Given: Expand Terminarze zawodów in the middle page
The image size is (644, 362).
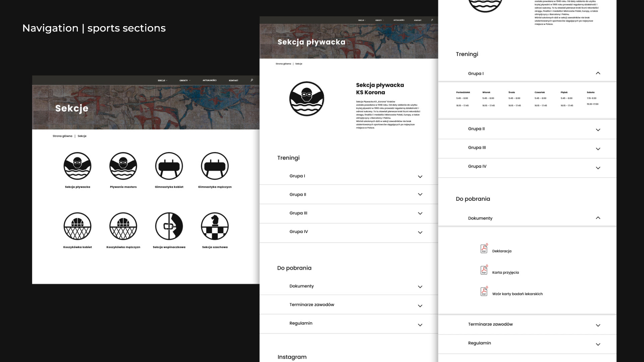Looking at the screenshot, I should pos(420,306).
